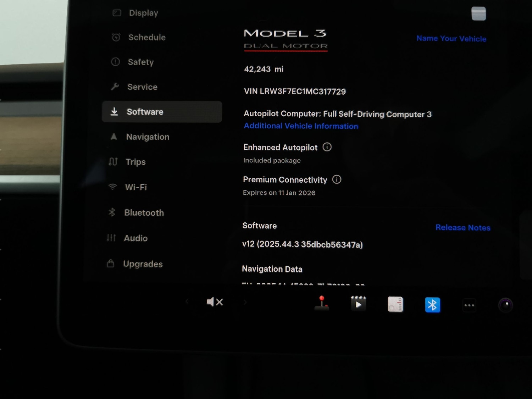Screen dimensions: 532x399
Task: Open the Display settings section
Action: 143,13
